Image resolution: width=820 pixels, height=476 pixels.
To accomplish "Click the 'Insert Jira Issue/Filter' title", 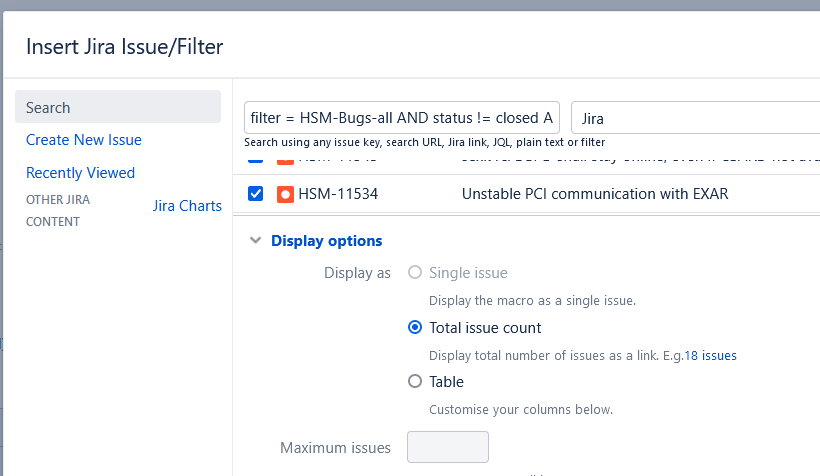I will [124, 47].
